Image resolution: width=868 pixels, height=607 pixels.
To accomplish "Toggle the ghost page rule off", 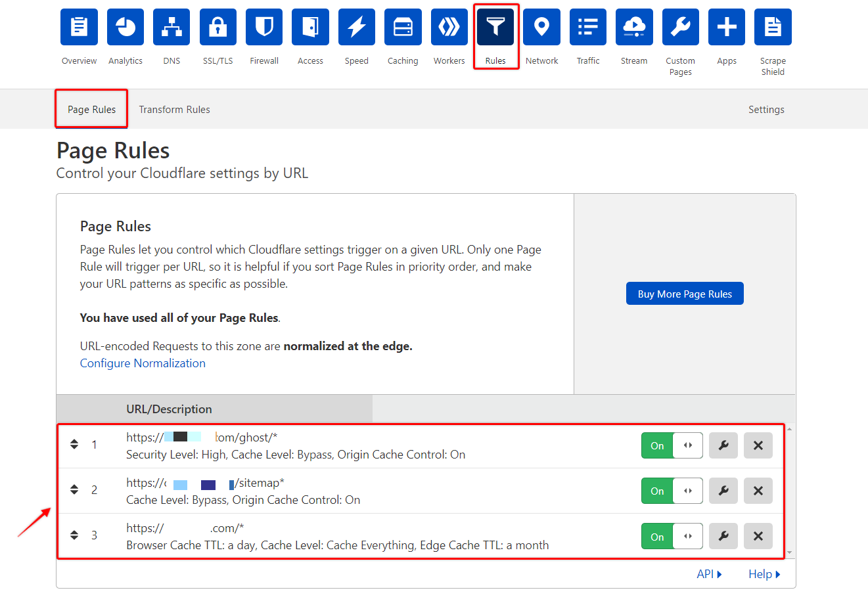I will click(672, 445).
